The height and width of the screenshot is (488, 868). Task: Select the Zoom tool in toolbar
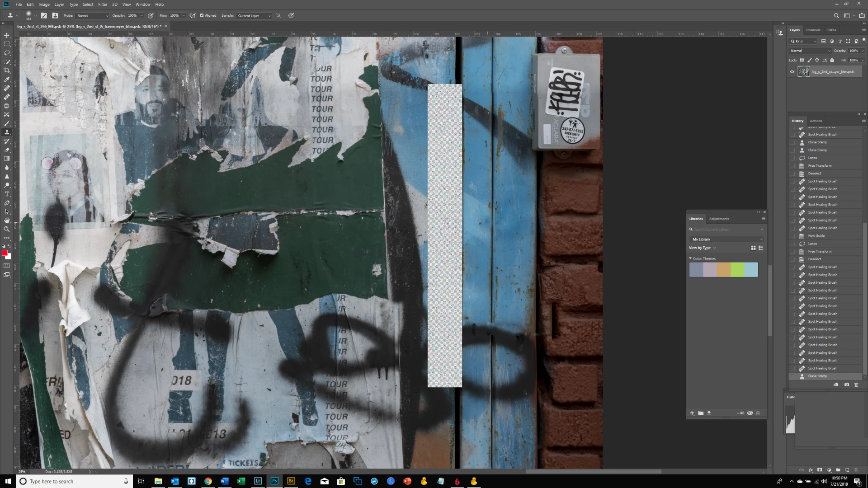[7, 229]
